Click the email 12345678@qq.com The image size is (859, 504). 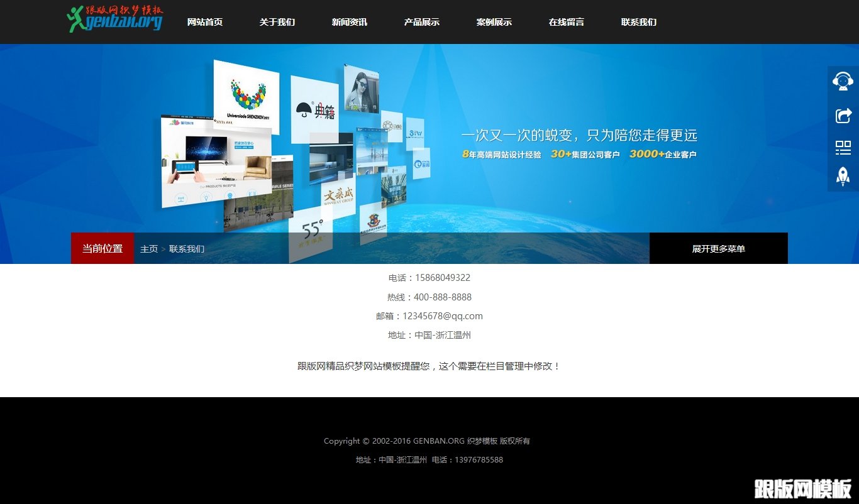point(443,316)
